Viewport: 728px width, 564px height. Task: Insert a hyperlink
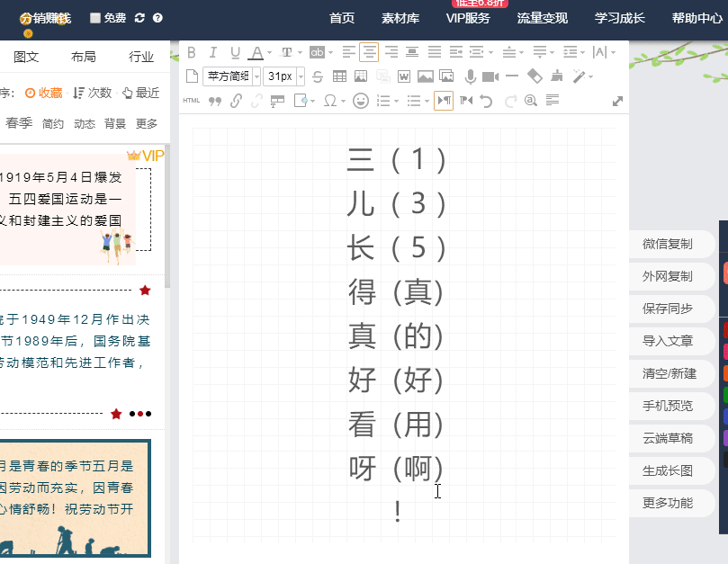pyautogui.click(x=236, y=100)
